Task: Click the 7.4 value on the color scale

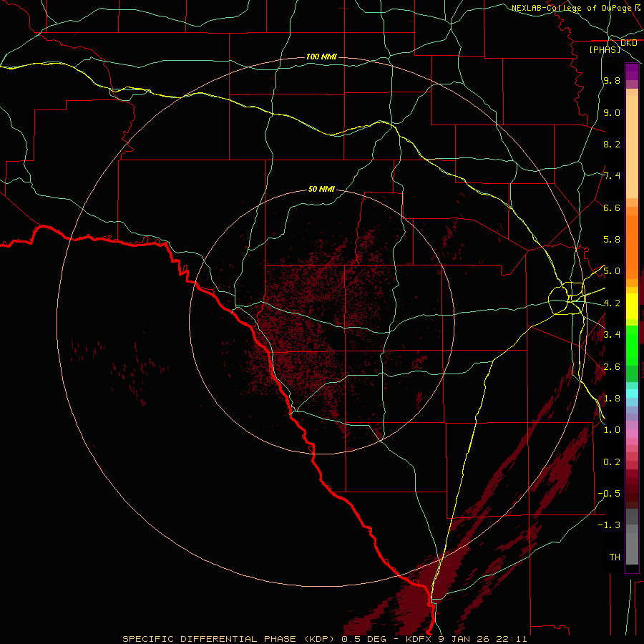Action: tap(612, 176)
